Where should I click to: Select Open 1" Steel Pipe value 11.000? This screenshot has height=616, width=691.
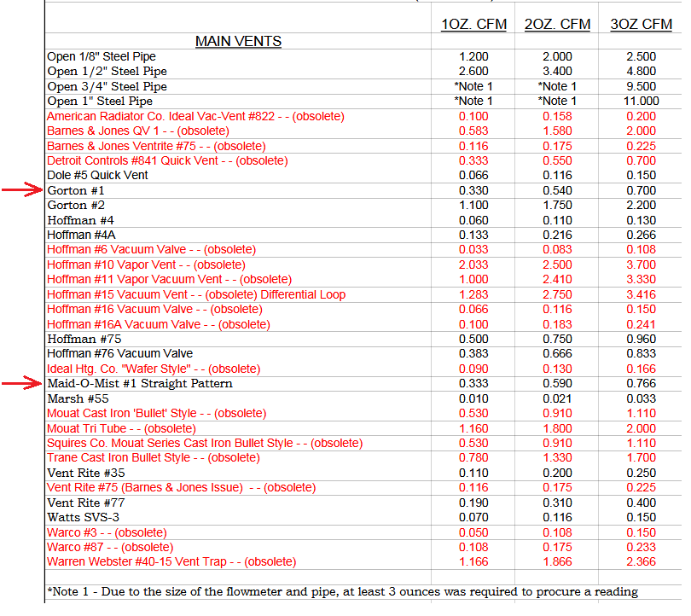point(642,102)
